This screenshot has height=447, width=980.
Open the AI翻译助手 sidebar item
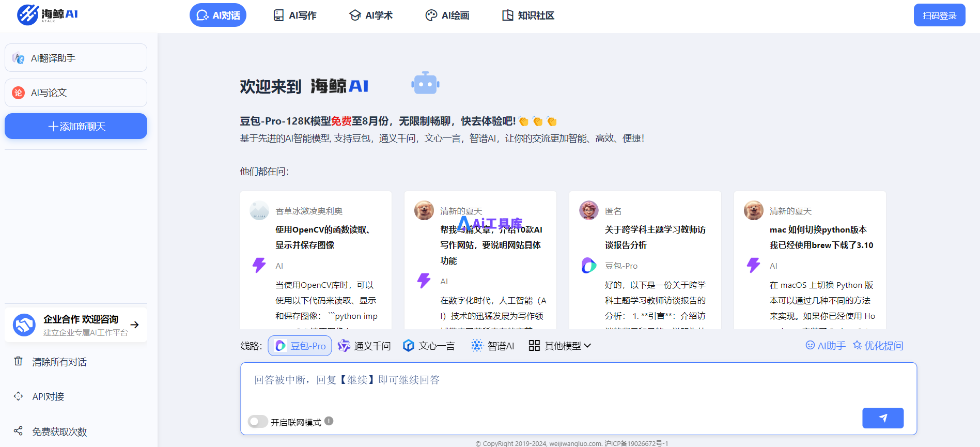[x=76, y=58]
